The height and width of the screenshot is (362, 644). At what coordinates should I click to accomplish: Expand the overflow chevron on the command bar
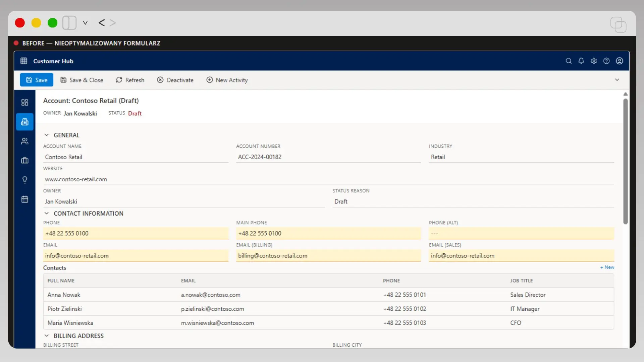click(617, 80)
